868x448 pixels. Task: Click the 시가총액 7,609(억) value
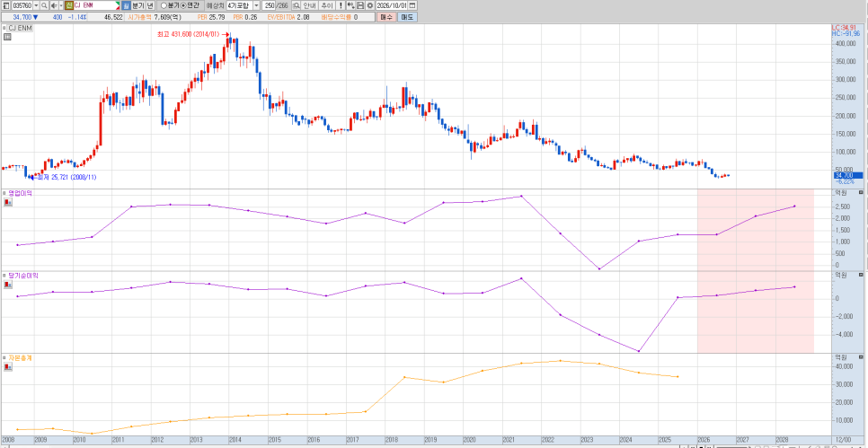click(168, 17)
